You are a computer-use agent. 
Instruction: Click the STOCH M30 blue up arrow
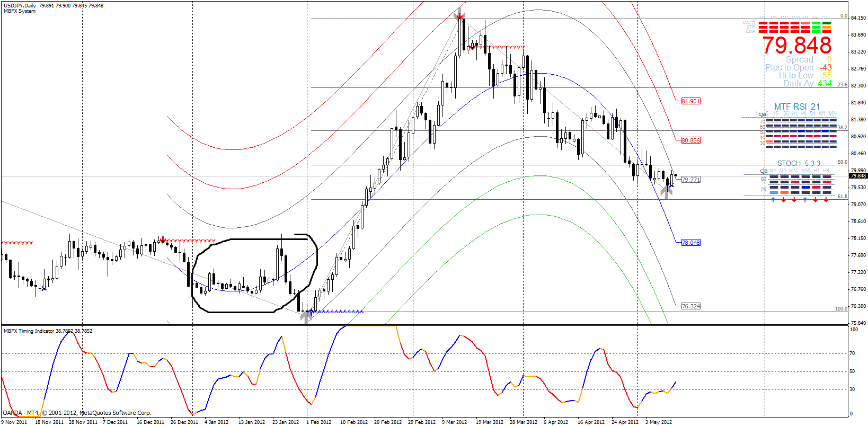[805, 200]
